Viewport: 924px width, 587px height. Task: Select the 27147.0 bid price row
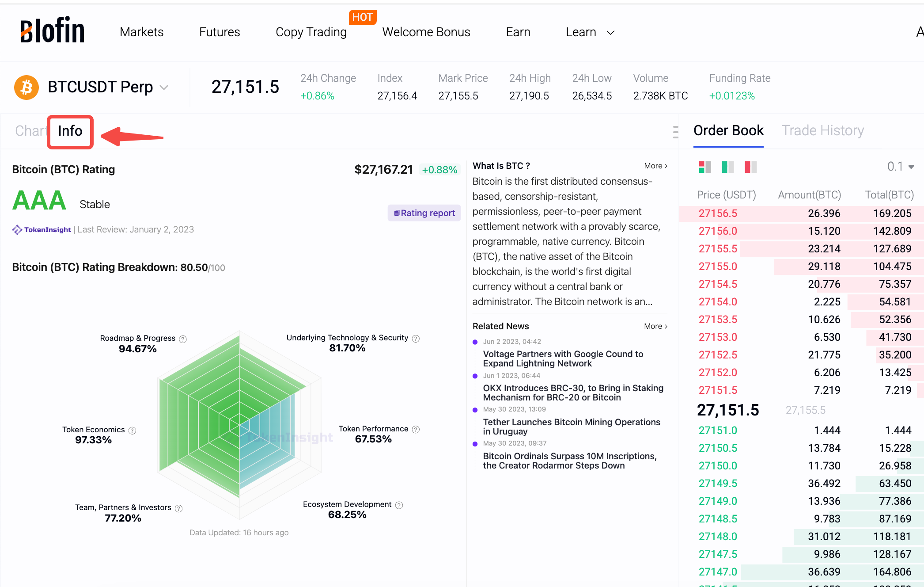coord(802,572)
